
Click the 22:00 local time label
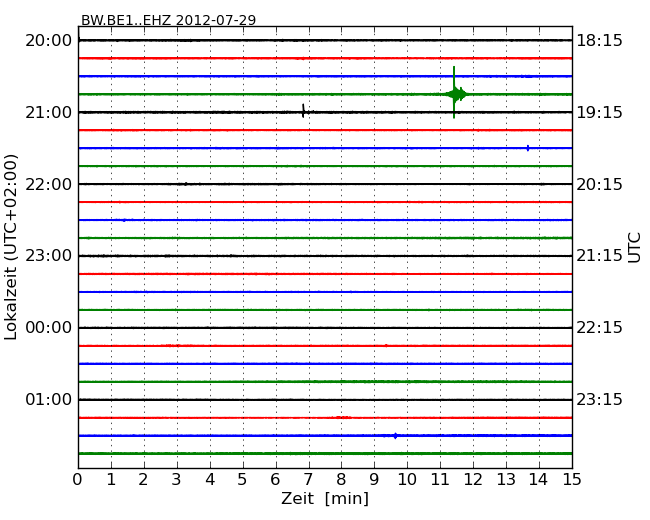(49, 184)
